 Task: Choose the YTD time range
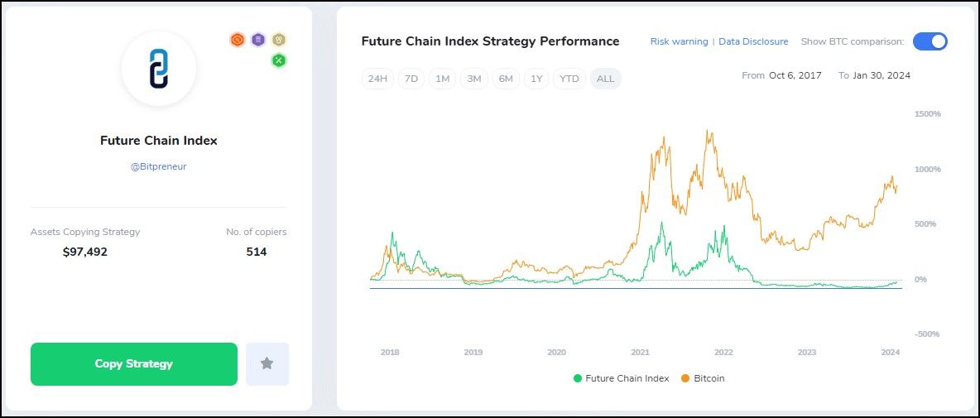569,79
